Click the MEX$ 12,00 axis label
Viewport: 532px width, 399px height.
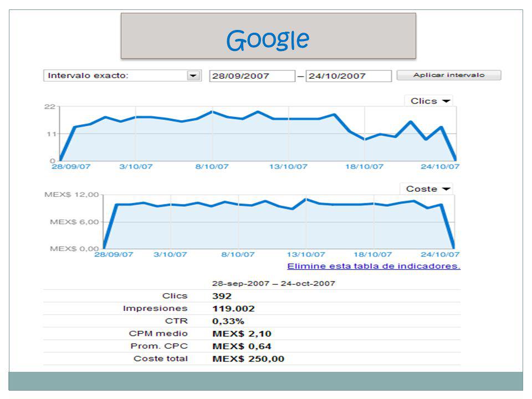[71, 195]
